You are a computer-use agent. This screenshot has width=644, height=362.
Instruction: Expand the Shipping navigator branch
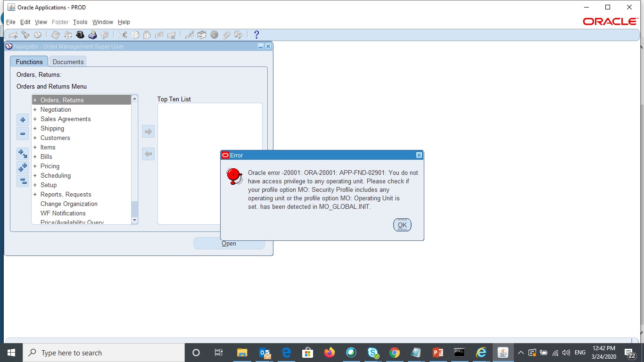pos(34,128)
